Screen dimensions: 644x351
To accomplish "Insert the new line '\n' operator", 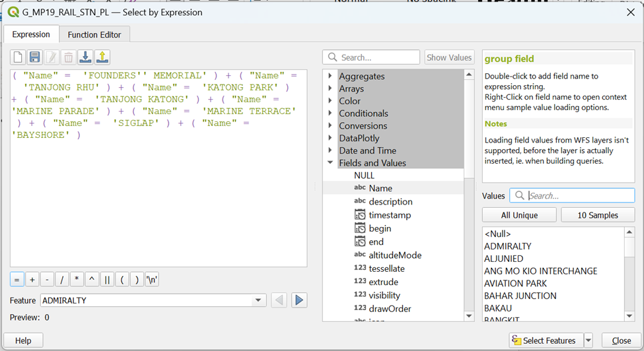I will tap(152, 279).
